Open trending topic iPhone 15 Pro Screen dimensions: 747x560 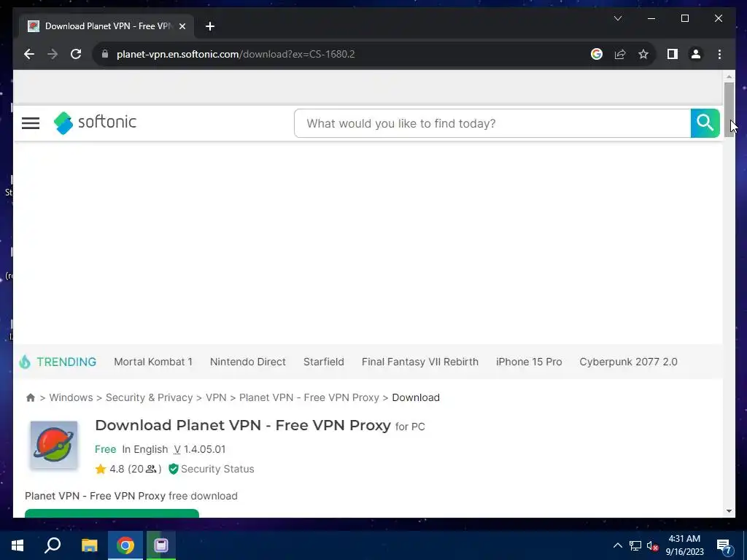click(529, 362)
